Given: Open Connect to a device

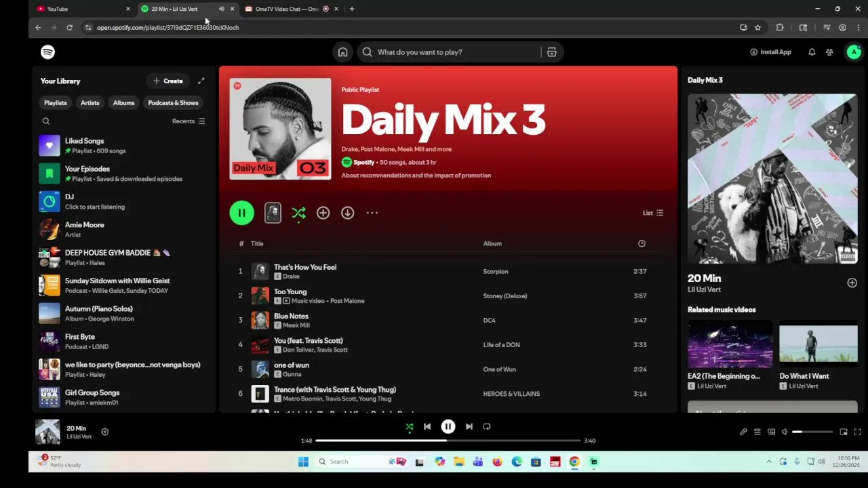Looking at the screenshot, I should 771,432.
